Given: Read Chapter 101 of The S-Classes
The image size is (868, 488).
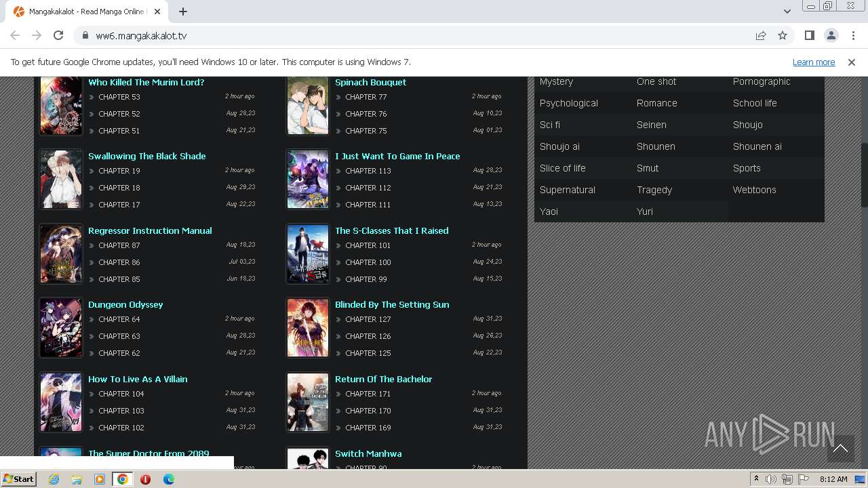Looking at the screenshot, I should 368,245.
